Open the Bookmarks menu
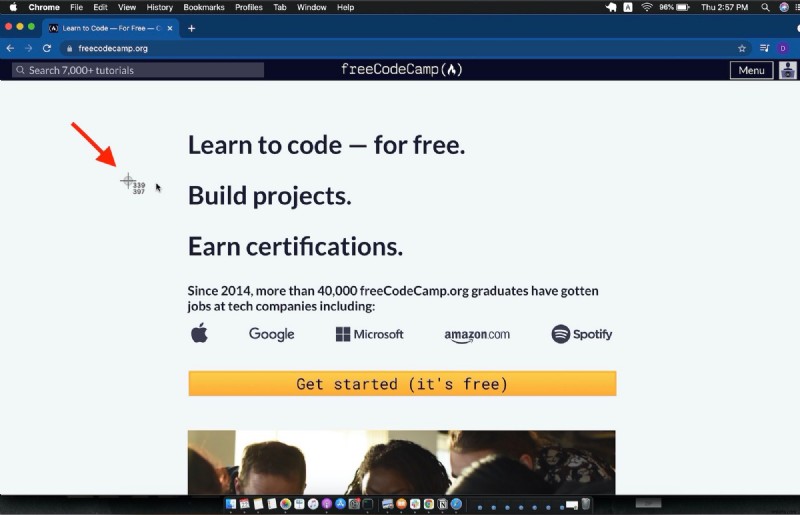Image resolution: width=800 pixels, height=515 pixels. click(204, 7)
